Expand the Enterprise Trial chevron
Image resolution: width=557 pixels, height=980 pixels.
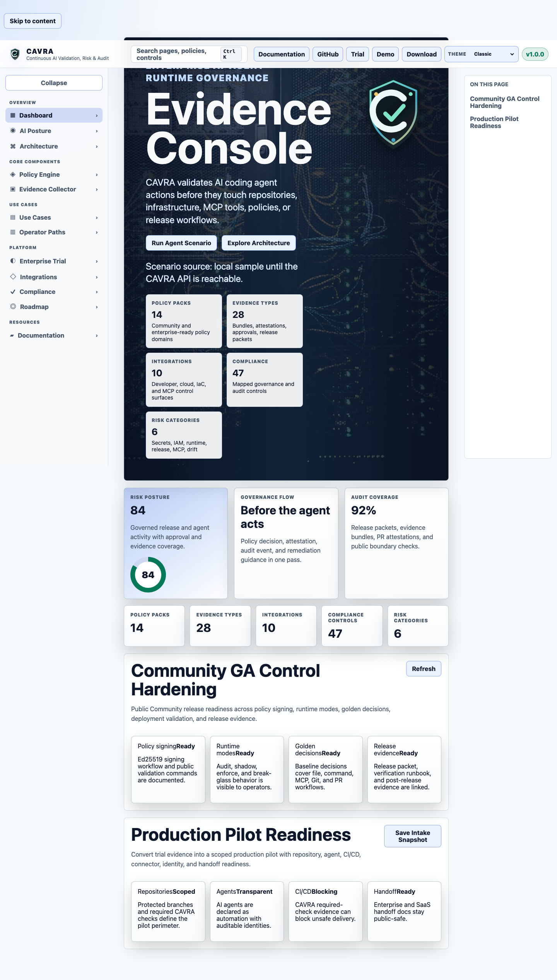[x=97, y=261]
